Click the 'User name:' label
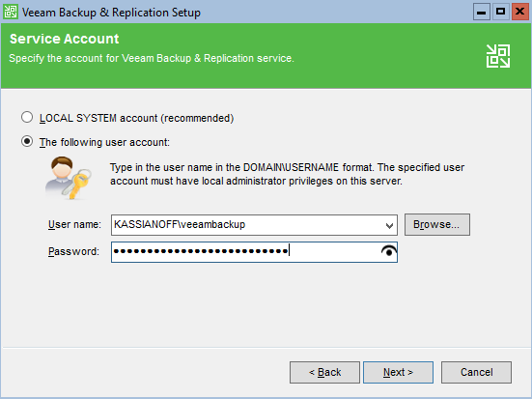The height and width of the screenshot is (399, 532). point(74,224)
